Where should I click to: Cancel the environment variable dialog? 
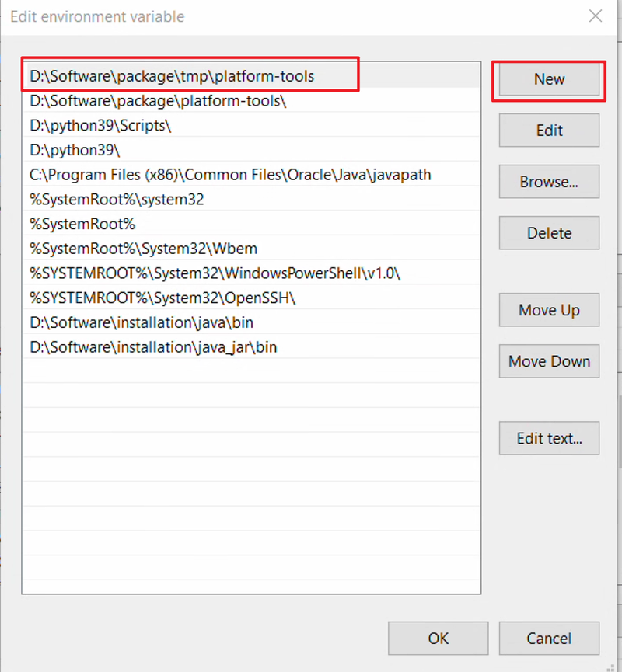pos(549,639)
